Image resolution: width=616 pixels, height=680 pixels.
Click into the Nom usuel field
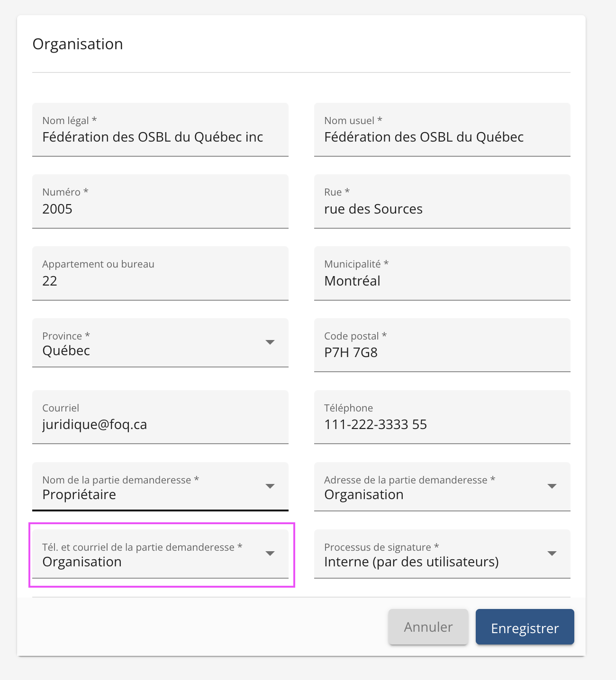coord(442,137)
